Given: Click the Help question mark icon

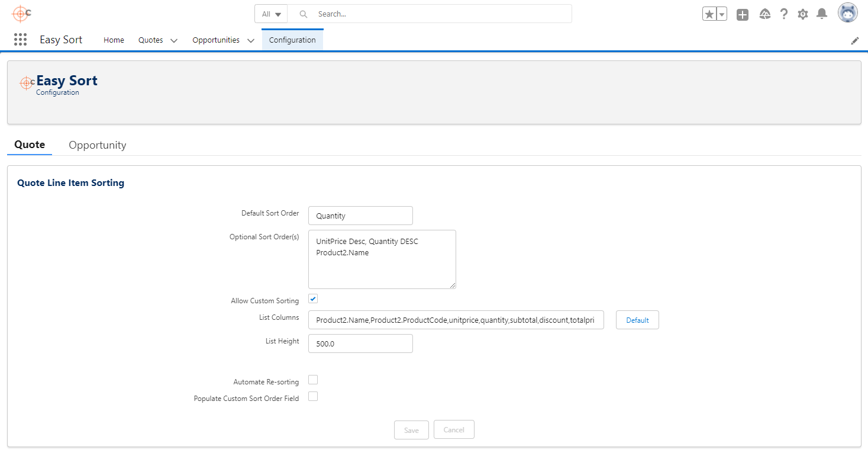Looking at the screenshot, I should (x=784, y=13).
